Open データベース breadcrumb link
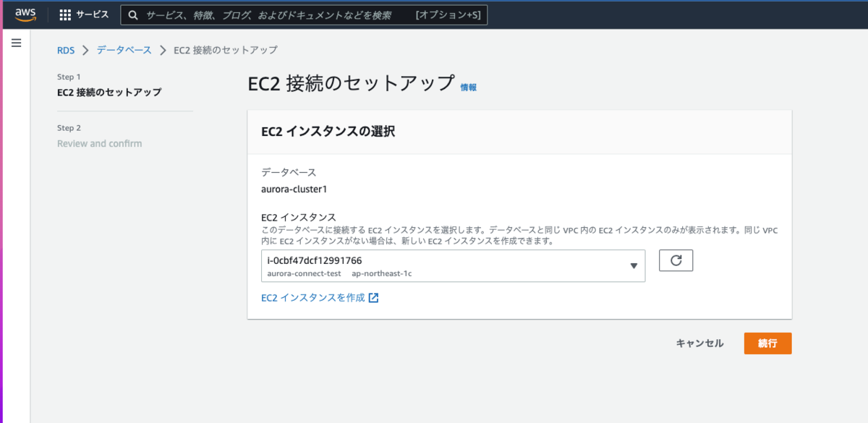Viewport: 868px width, 423px height. pyautogui.click(x=124, y=50)
